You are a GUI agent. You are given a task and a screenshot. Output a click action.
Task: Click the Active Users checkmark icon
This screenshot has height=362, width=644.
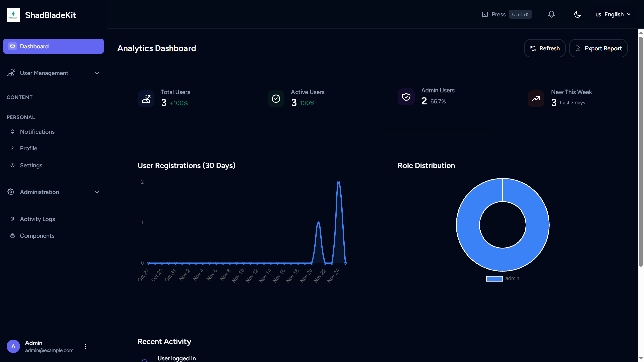(276, 99)
